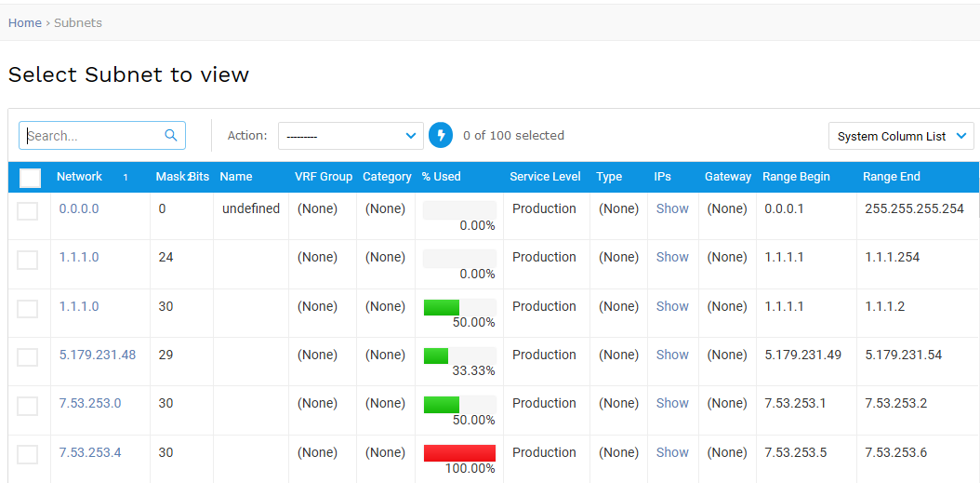Open the Action dropdown
Image resolution: width=980 pixels, height=483 pixels.
351,136
